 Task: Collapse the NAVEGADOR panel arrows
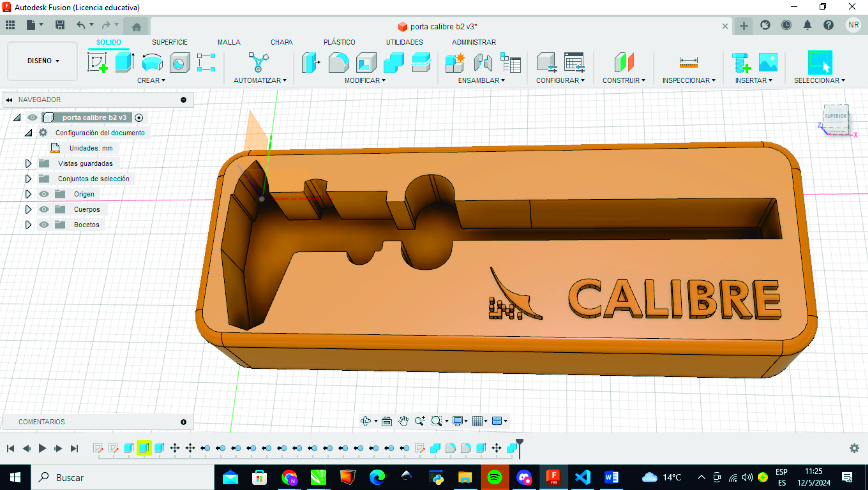point(9,100)
